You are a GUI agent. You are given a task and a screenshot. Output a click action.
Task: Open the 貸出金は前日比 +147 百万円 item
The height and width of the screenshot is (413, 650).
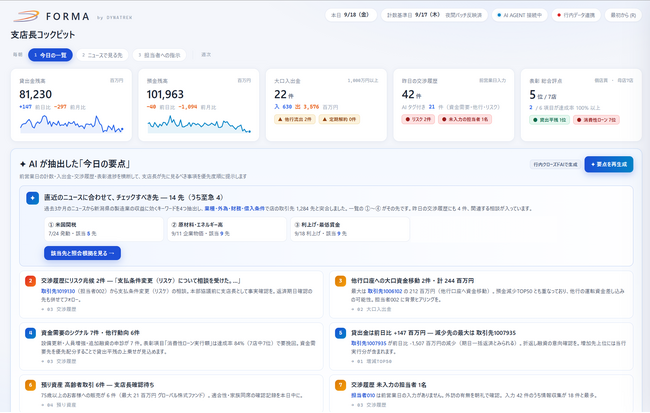[481, 347]
